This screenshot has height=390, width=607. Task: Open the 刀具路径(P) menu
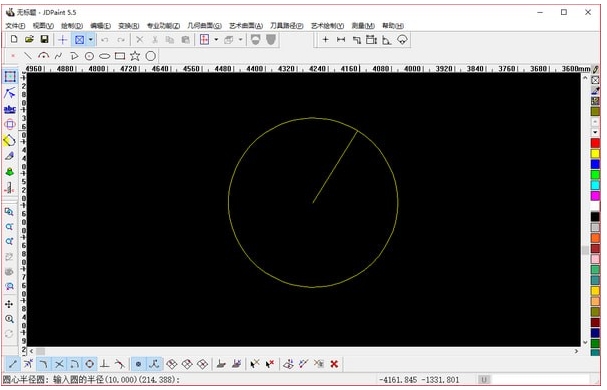coord(286,26)
